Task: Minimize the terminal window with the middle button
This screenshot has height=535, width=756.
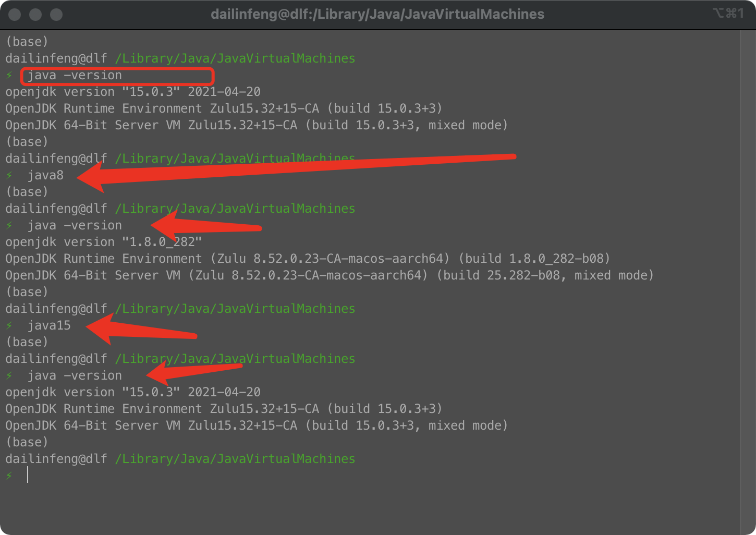Action: (x=35, y=15)
